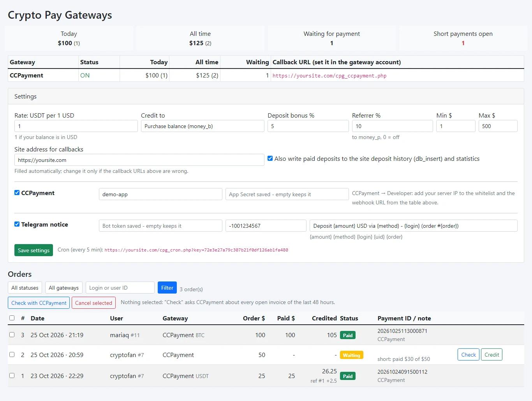Tick the select-all orders checkbox
Screen dimensions: 532x401
click(x=12, y=318)
